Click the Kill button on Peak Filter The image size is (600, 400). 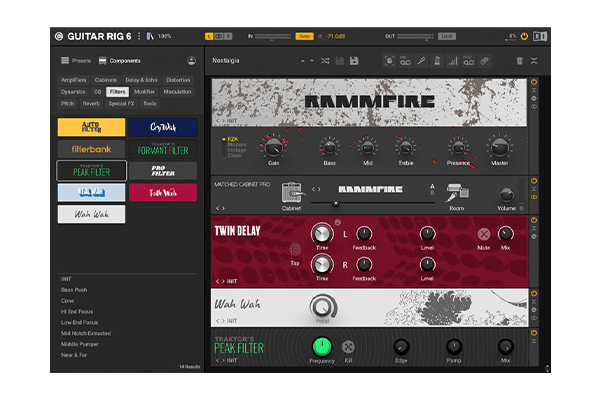coord(348,346)
